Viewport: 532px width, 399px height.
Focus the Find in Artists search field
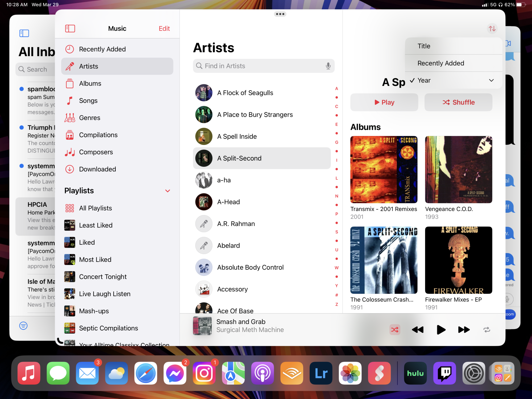click(x=264, y=66)
